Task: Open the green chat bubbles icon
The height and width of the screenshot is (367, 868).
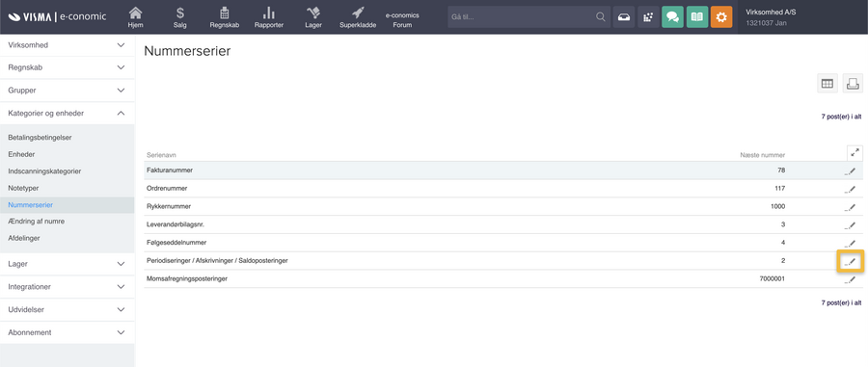Action: [672, 17]
